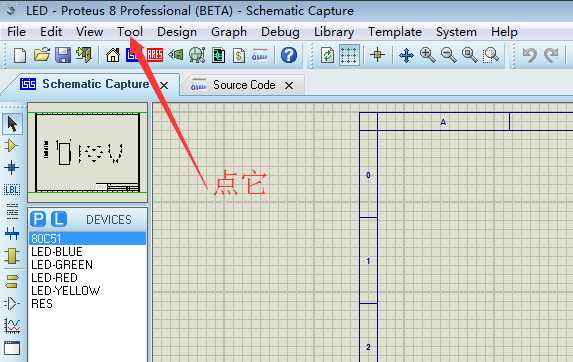This screenshot has width=573, height=362.
Task: Click the blue Help question mark icon
Action: tap(289, 56)
